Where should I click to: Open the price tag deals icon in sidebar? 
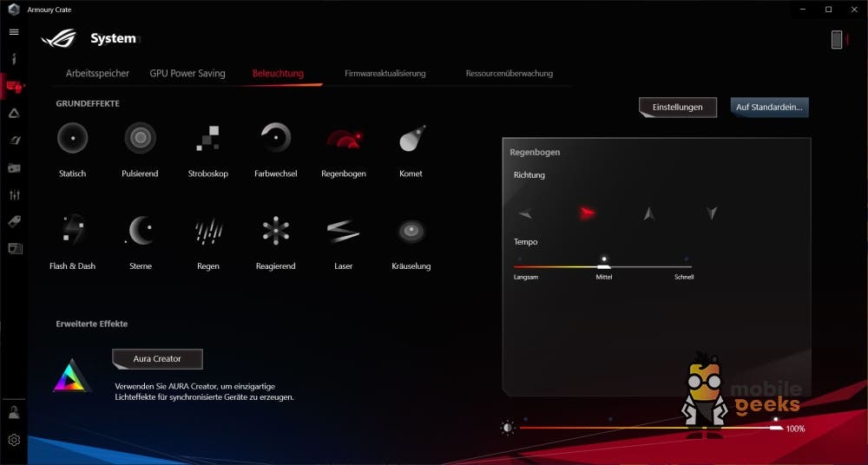click(15, 222)
